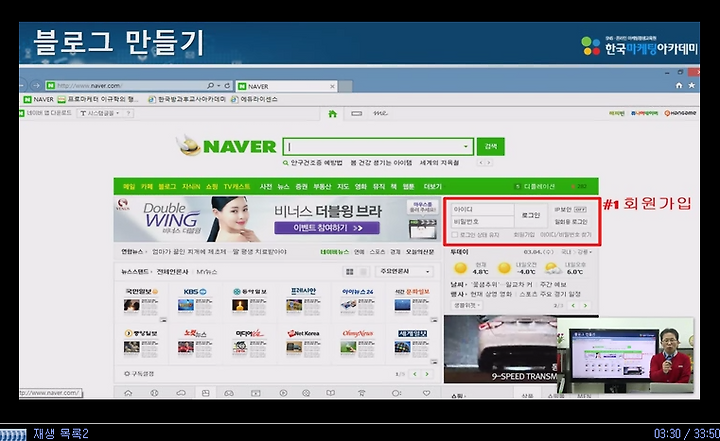Click the search magnifier in address bar
The width and height of the screenshot is (720, 441).
210,86
